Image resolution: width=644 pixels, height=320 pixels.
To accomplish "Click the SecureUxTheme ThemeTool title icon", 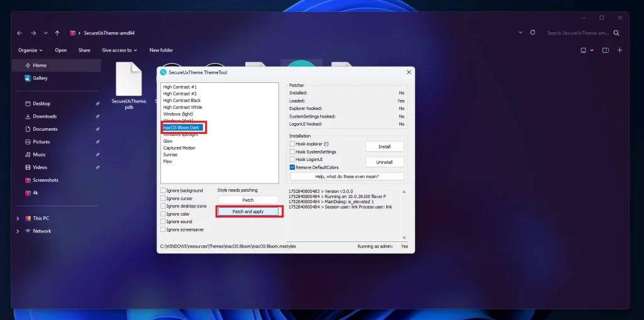I will pos(163,72).
